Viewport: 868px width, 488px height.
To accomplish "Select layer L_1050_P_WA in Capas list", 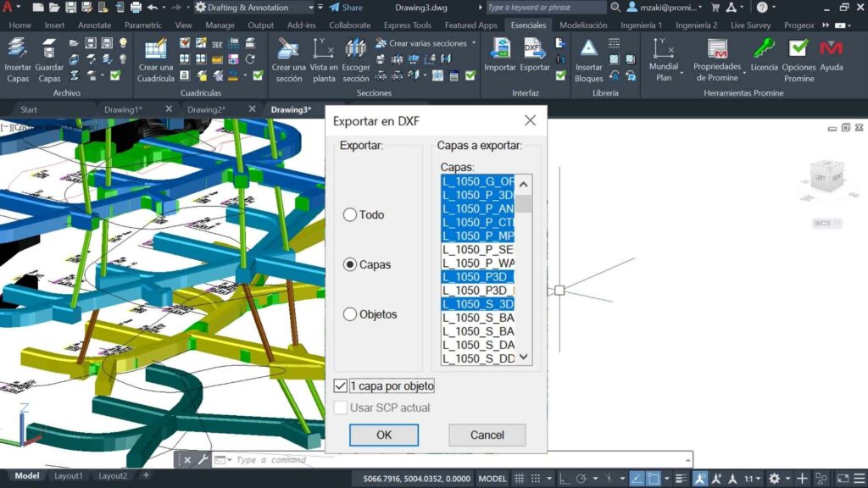I will (478, 263).
